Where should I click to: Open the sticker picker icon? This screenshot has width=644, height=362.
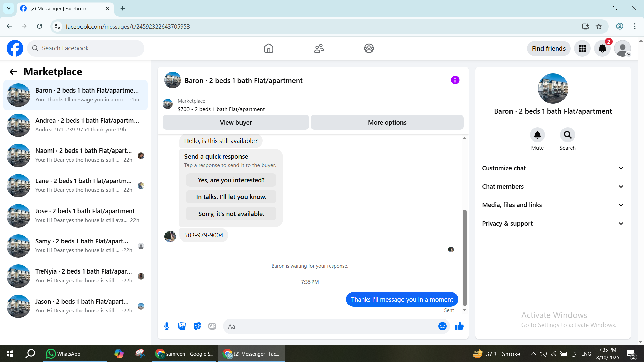click(197, 326)
